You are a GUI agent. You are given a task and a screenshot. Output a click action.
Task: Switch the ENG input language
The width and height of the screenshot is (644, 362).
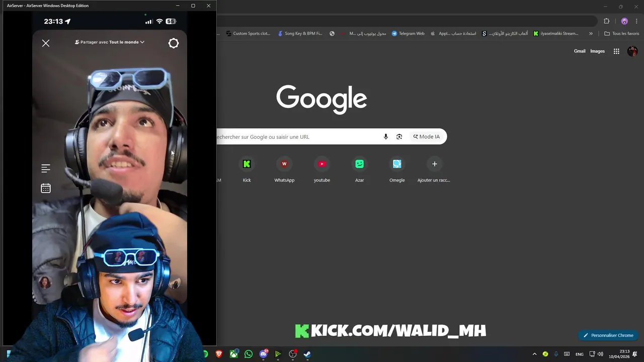coord(580,354)
